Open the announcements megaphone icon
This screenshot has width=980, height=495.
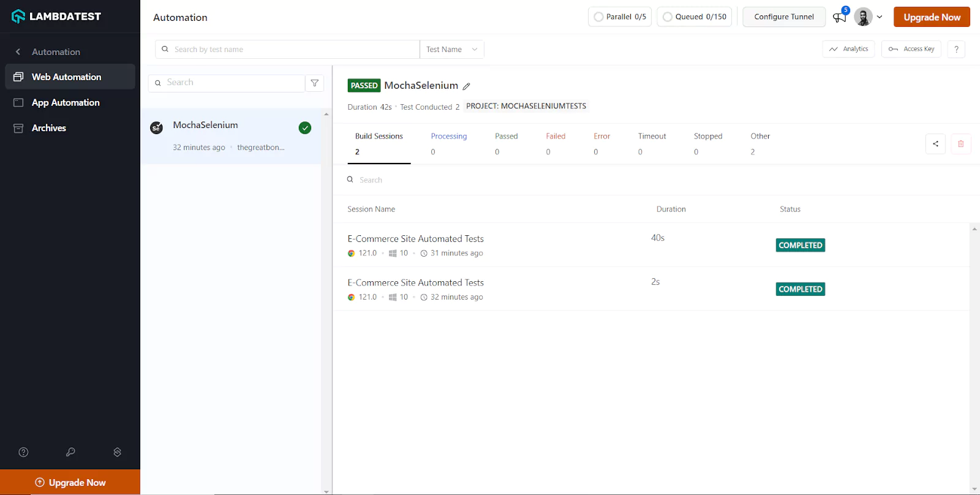(x=840, y=17)
